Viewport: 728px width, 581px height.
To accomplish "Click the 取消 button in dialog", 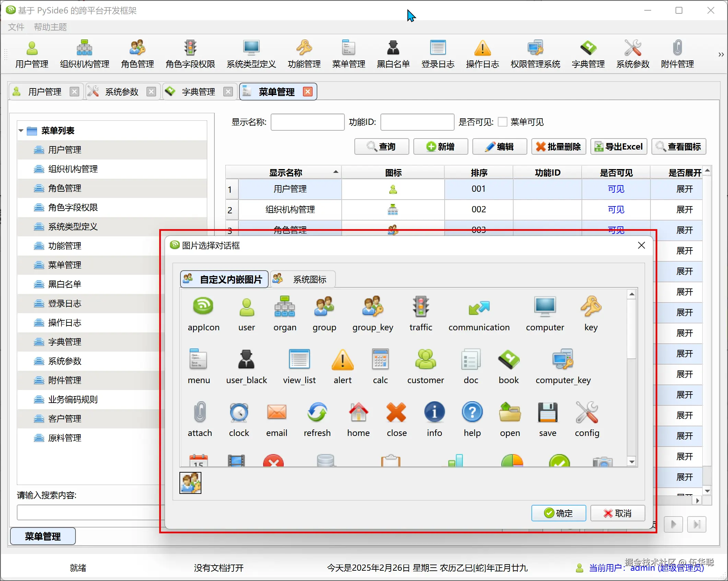I will click(618, 513).
